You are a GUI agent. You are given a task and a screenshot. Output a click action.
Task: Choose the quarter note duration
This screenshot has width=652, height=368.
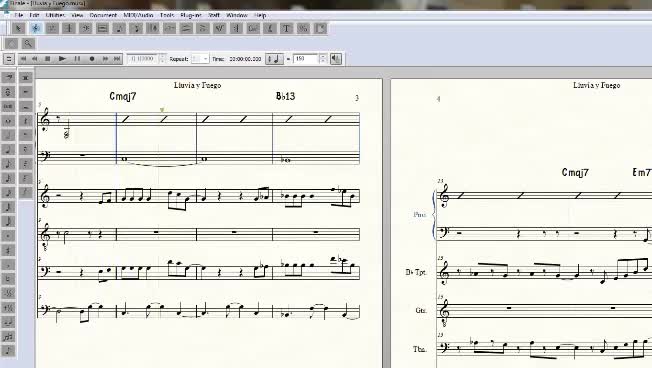[x=8, y=150]
